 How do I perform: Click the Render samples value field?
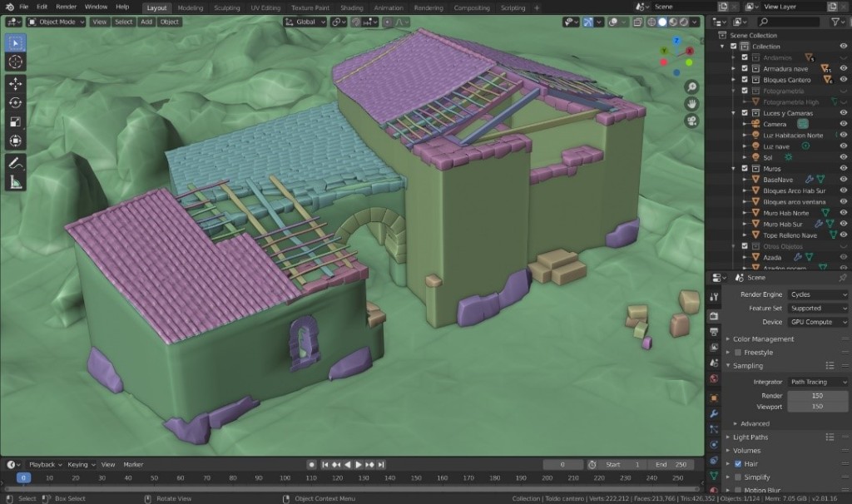coord(817,396)
